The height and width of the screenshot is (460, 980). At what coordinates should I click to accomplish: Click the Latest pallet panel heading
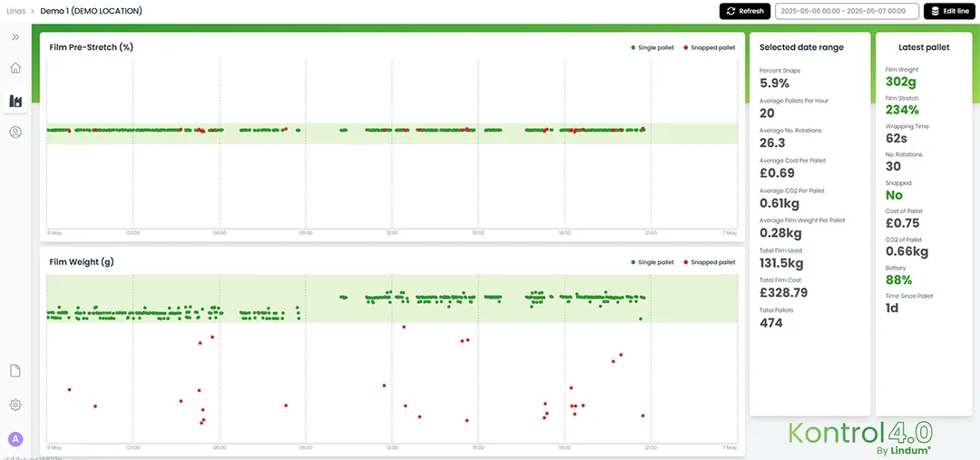pyautogui.click(x=924, y=47)
